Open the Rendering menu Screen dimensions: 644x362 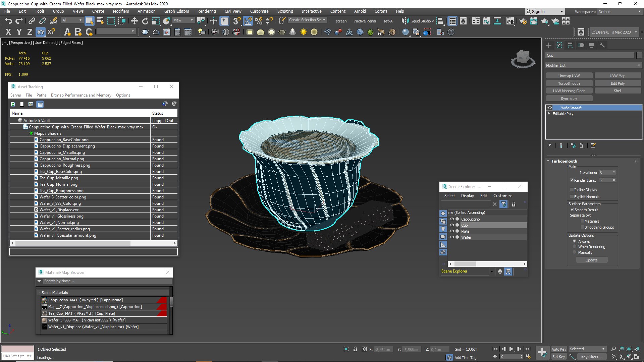tap(206, 11)
